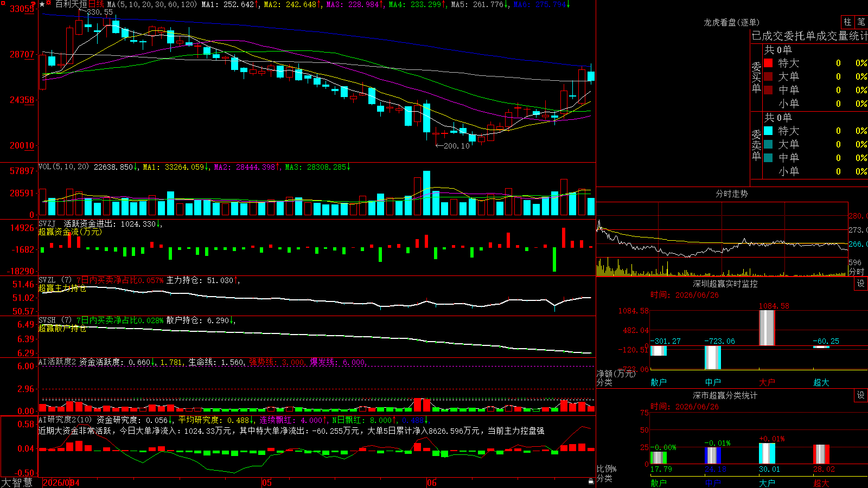Click the 大户 30.01 bar in the classification stats
Screen dimensions: 868x488
click(x=767, y=453)
